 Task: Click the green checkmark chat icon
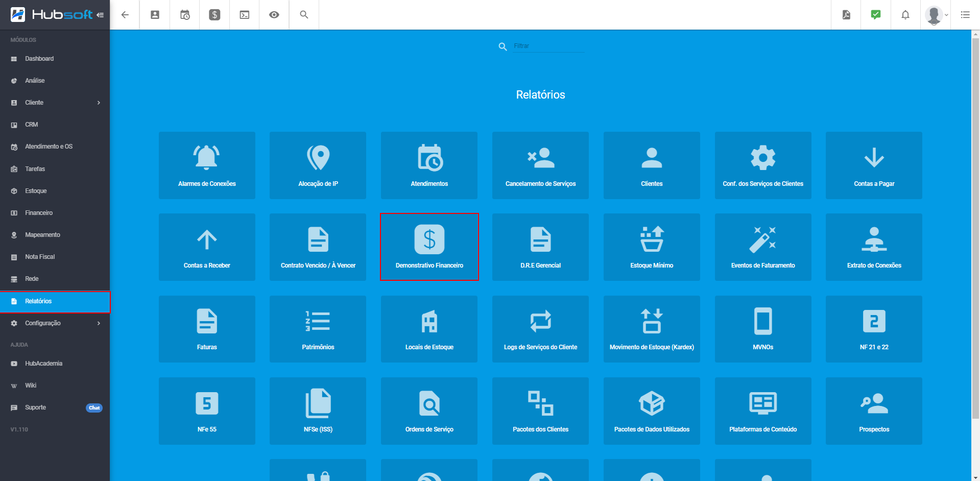[876, 15]
